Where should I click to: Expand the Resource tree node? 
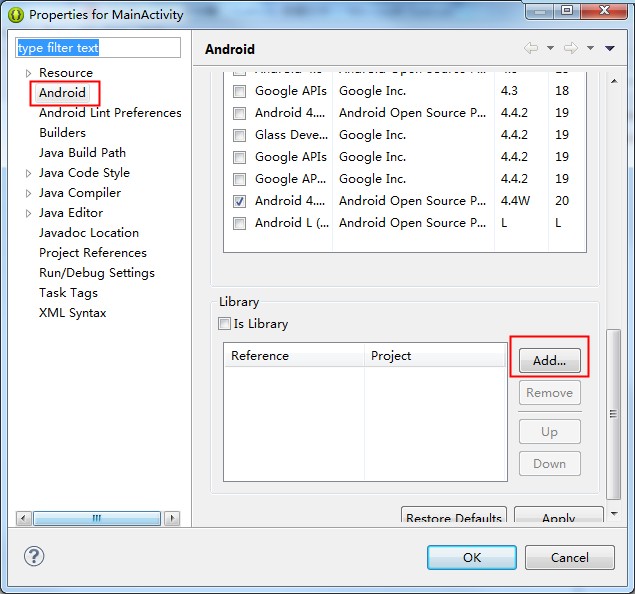pos(28,73)
